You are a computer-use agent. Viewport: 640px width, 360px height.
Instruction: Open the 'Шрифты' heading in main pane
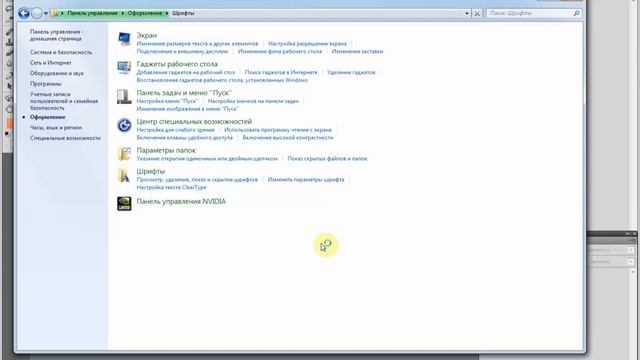click(x=151, y=171)
